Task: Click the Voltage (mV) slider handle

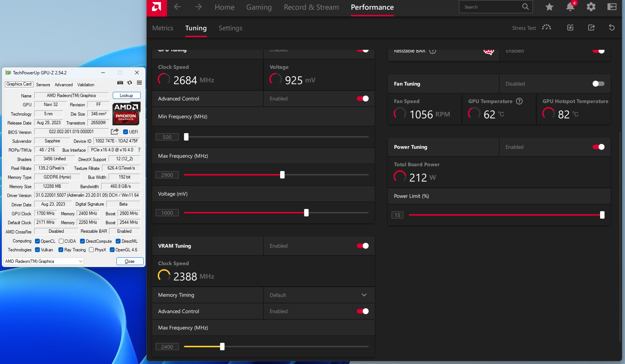Action: point(307,213)
